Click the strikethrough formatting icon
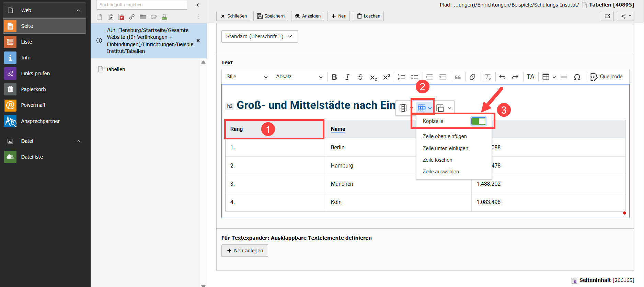The width and height of the screenshot is (644, 287). pyautogui.click(x=360, y=77)
